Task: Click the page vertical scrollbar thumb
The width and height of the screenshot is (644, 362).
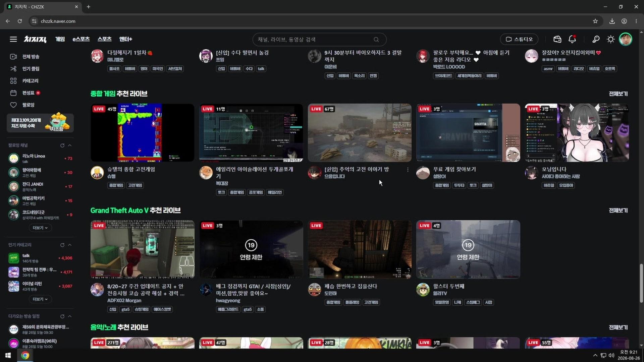Action: [x=641, y=283]
